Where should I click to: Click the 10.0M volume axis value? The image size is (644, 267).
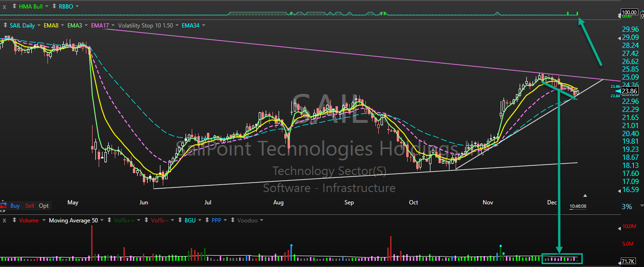pyautogui.click(x=628, y=227)
